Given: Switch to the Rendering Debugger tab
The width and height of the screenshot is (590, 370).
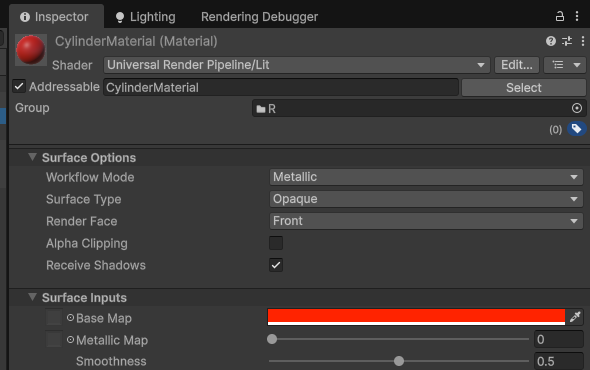Looking at the screenshot, I should tap(259, 17).
